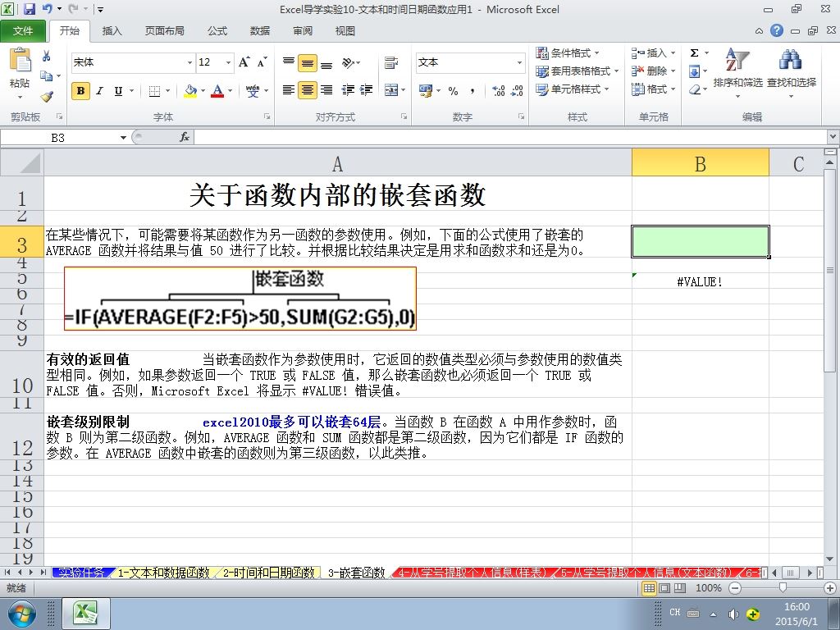Decrease font size with the small A icon
This screenshot has width=840, height=630.
coord(262,62)
